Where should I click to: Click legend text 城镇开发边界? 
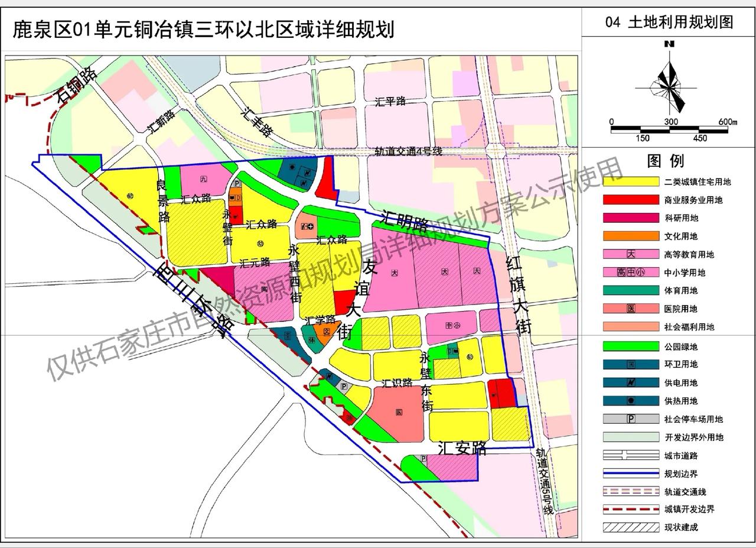click(689, 509)
